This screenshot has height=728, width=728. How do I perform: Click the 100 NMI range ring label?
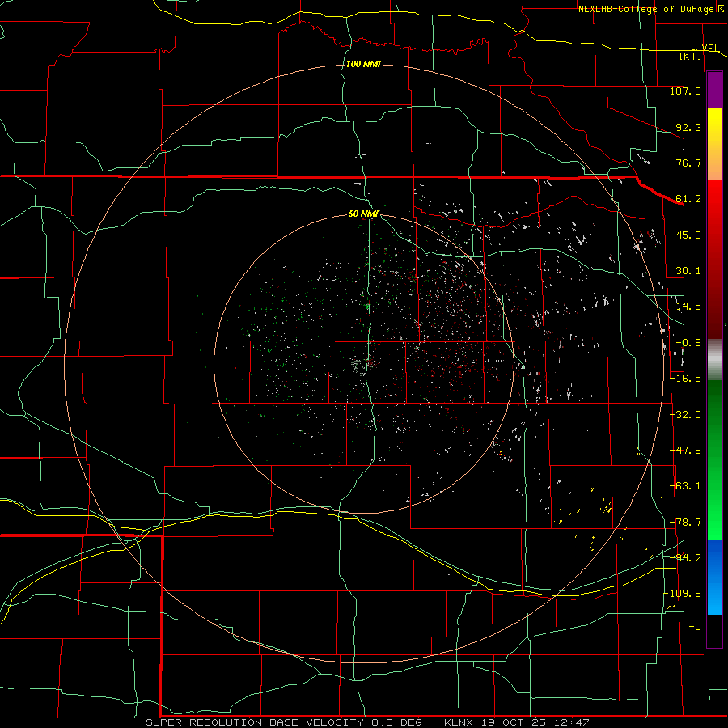click(363, 64)
